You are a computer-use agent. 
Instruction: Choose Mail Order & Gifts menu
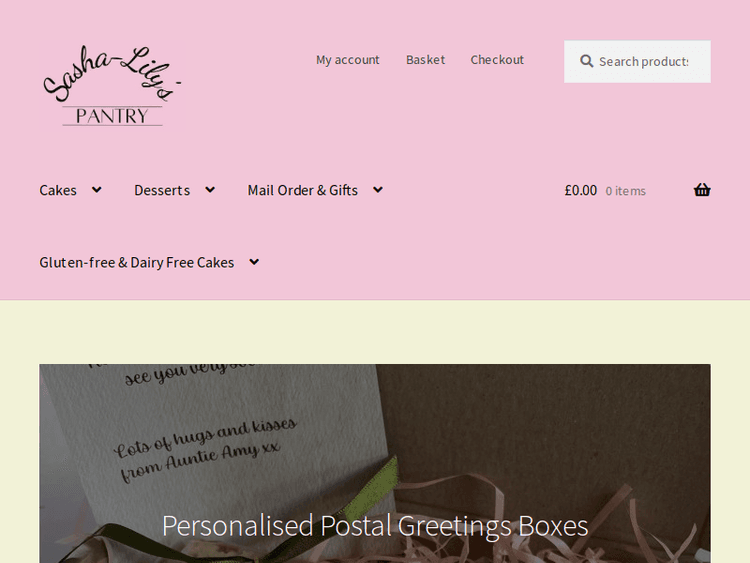[302, 190]
